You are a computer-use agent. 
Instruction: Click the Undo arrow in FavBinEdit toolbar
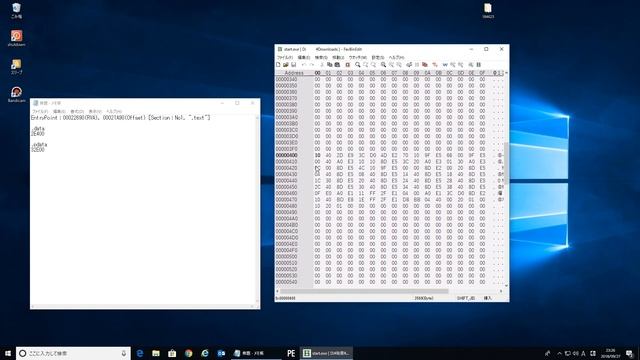304,64
